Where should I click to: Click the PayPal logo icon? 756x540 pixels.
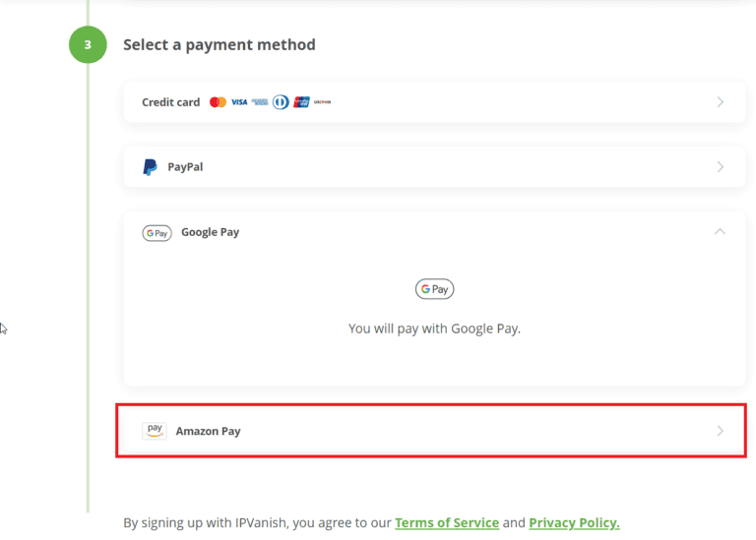[150, 167]
